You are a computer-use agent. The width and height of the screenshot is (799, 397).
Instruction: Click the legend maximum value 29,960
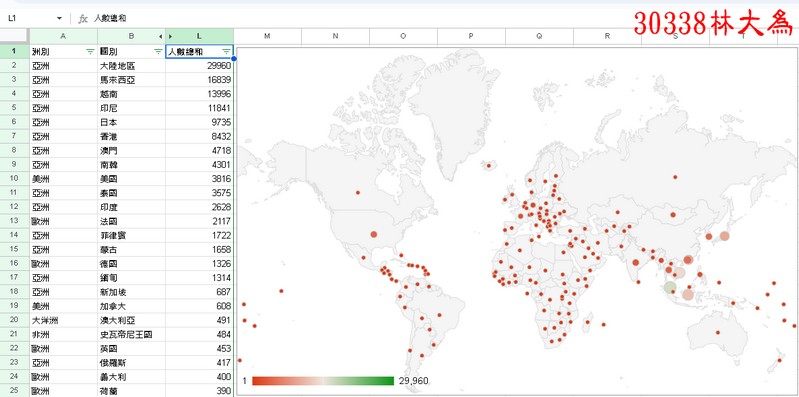coord(413,381)
